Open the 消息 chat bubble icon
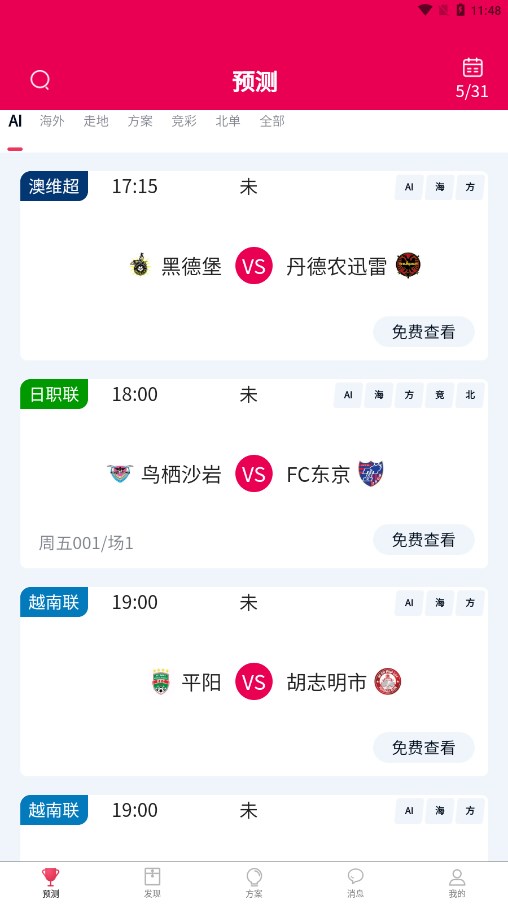Image resolution: width=508 pixels, height=904 pixels. 355,877
